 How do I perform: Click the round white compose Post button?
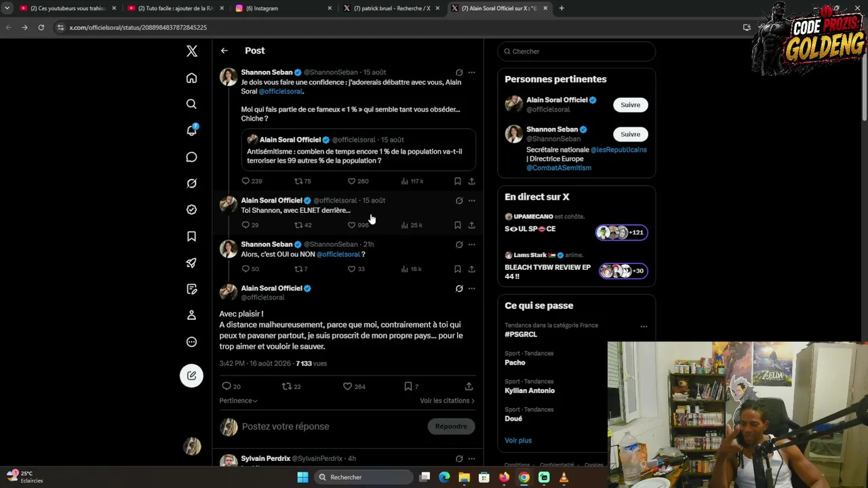191,375
